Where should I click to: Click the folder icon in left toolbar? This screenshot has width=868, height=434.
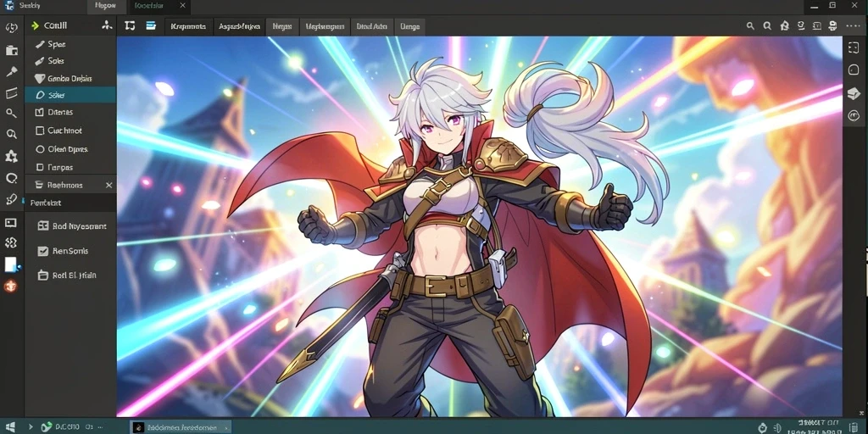11,50
